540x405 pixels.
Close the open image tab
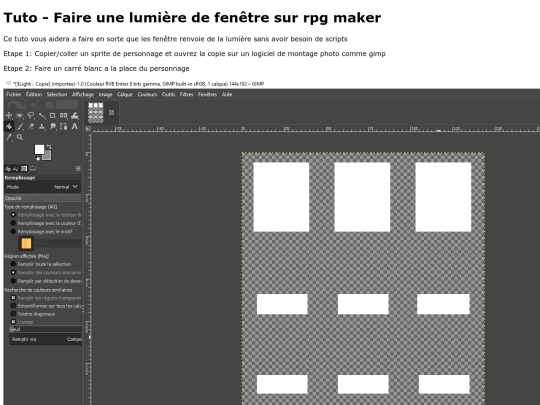click(111, 112)
